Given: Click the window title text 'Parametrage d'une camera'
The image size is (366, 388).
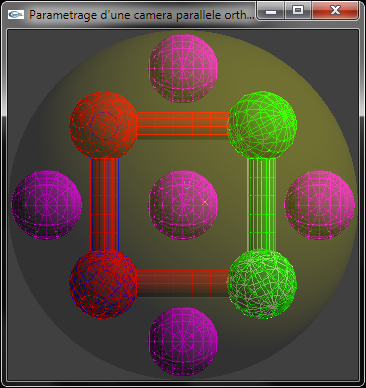Looking at the screenshot, I should [x=101, y=15].
